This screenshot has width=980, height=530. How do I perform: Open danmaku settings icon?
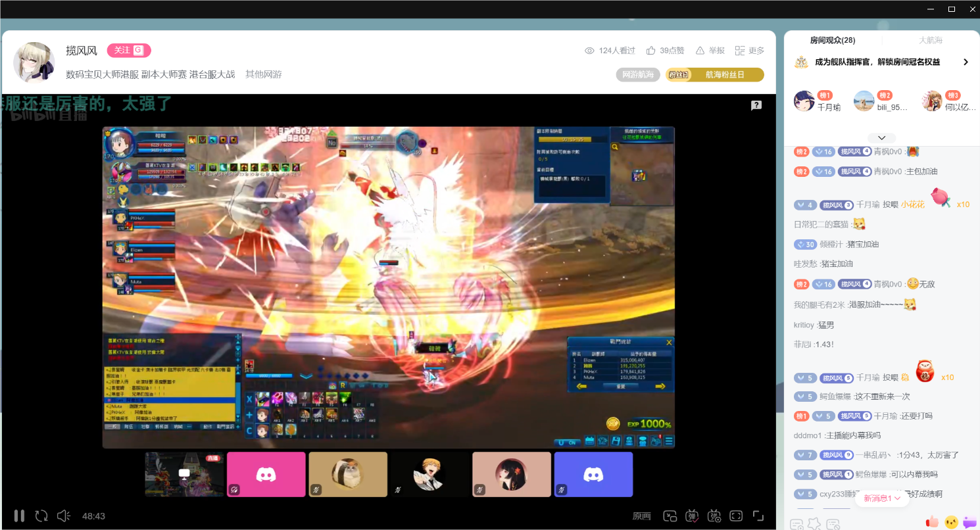714,516
